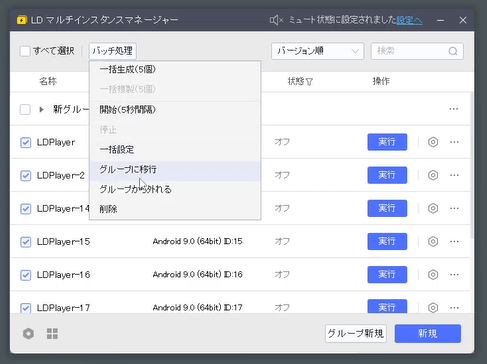Click 実行 for LDPlayer-15
Viewport: 487px width, 364px height.
coord(387,241)
